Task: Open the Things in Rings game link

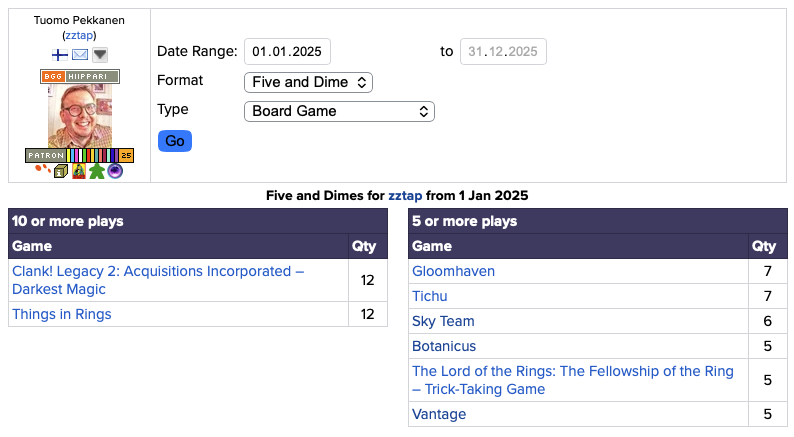Action: coord(62,314)
